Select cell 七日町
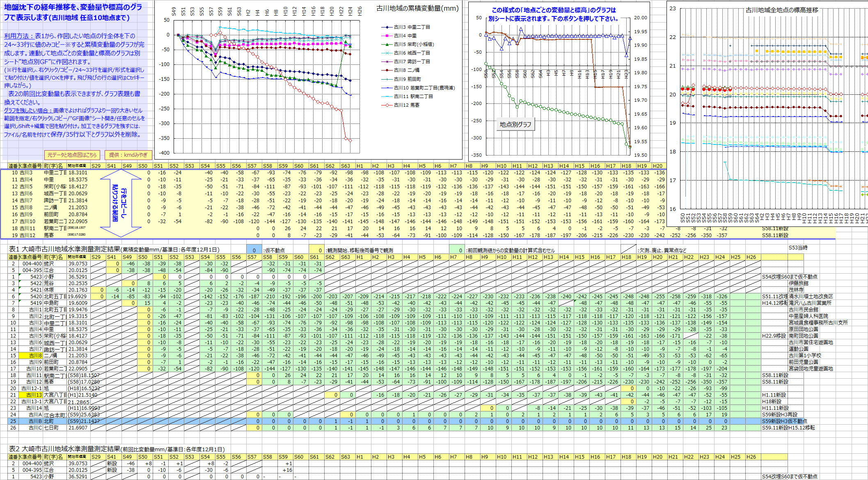The width and height of the screenshot is (868, 480). click(x=55, y=427)
